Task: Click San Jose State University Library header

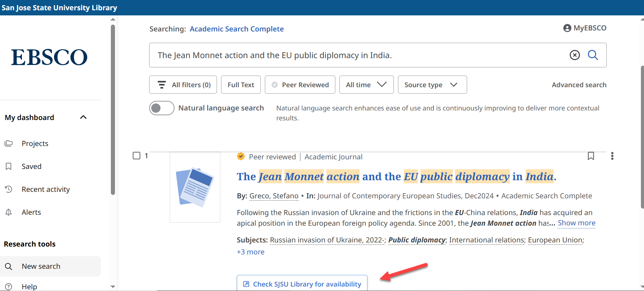Action: click(59, 8)
